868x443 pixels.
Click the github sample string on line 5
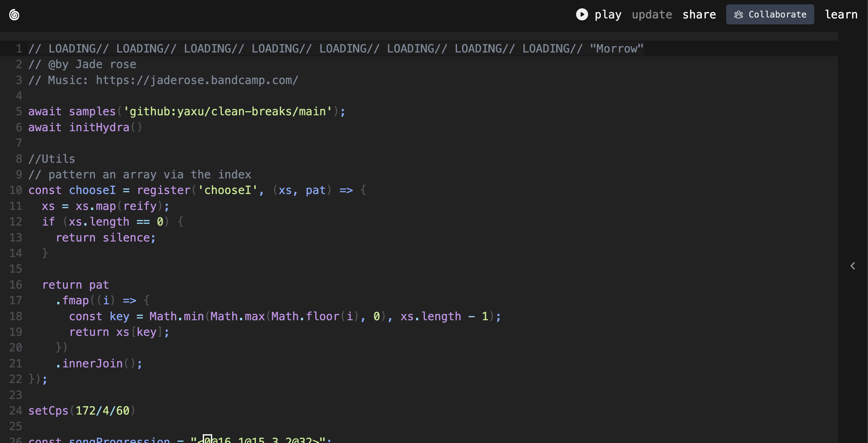pos(228,112)
